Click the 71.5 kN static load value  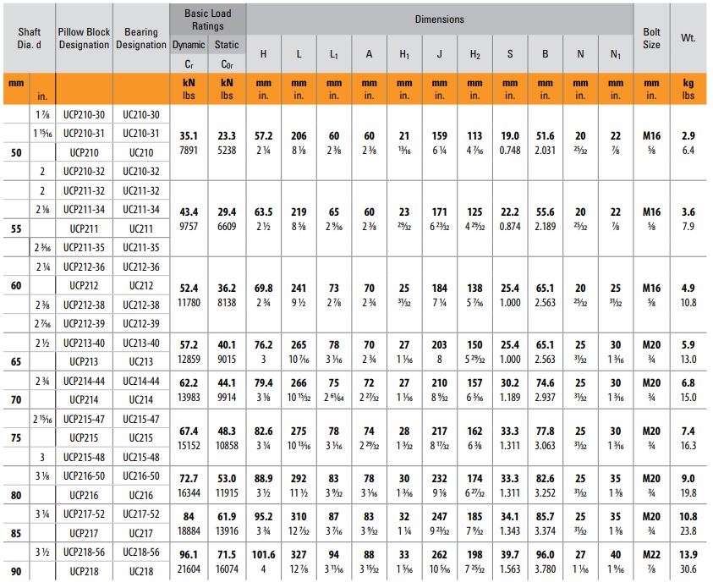228,554
